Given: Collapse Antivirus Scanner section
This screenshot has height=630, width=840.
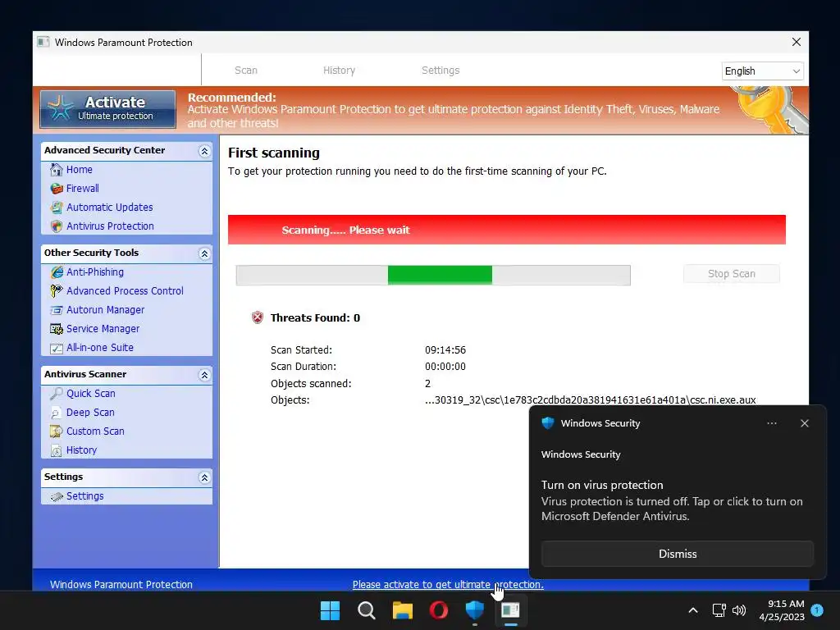Looking at the screenshot, I should pos(204,375).
